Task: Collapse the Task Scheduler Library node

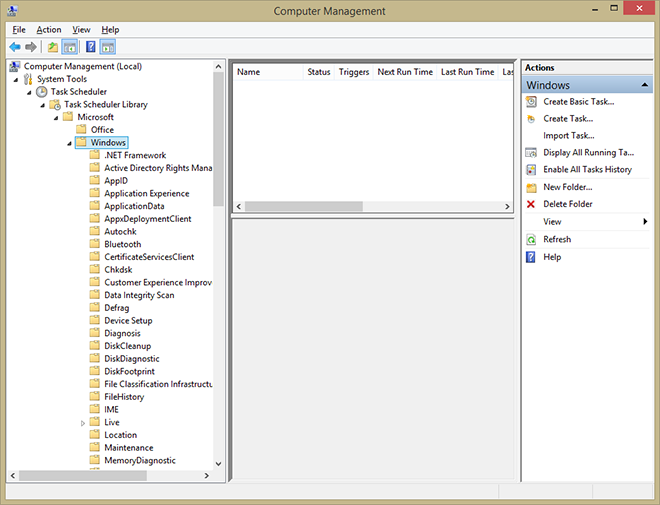Action: tap(43, 105)
